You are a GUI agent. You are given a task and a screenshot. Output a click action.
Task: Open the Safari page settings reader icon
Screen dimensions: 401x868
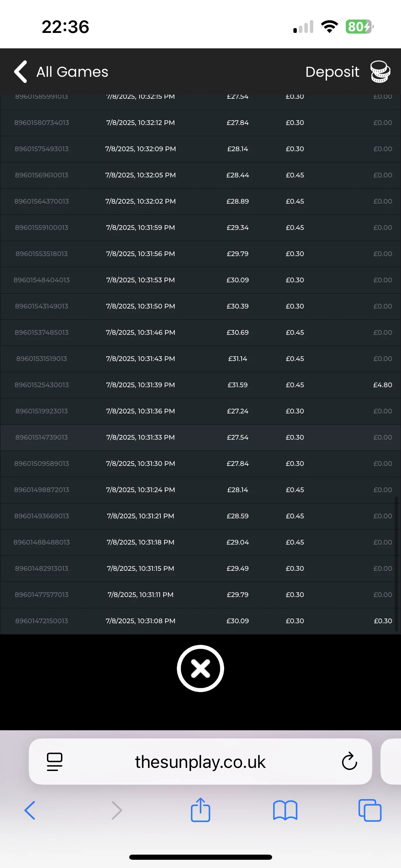54,762
